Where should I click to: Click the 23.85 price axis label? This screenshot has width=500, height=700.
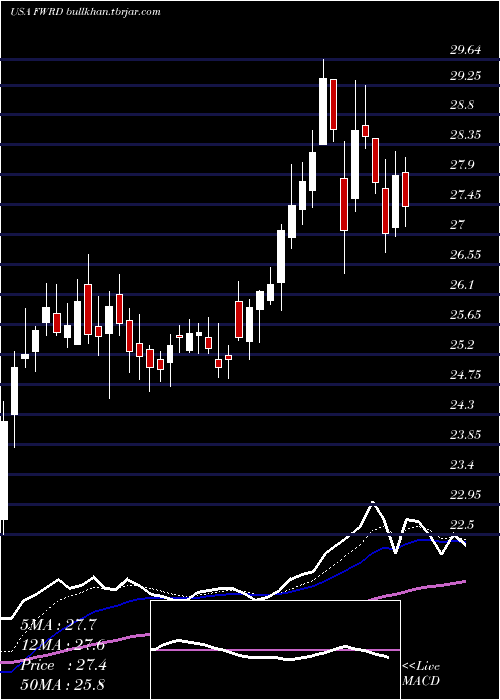coord(465,434)
